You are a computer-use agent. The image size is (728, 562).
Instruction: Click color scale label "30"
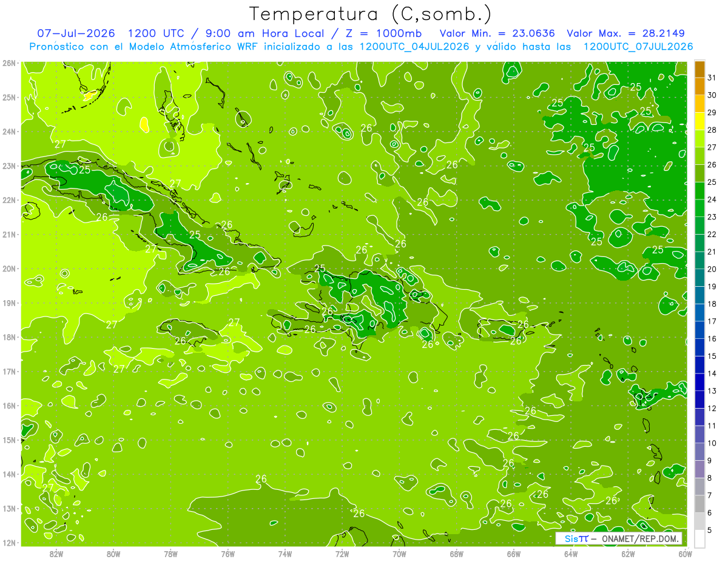click(x=712, y=95)
